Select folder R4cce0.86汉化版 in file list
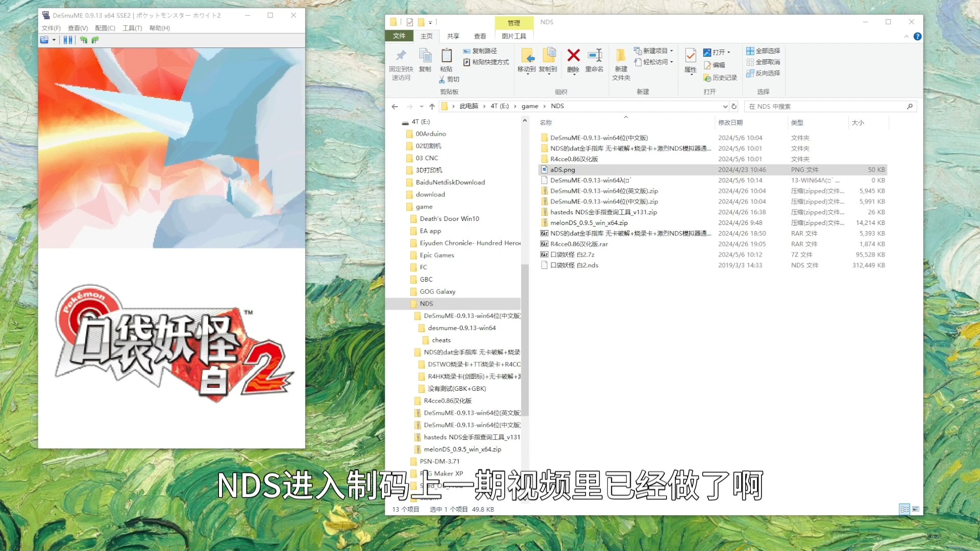Screen dimensions: 980x551 pos(574,159)
